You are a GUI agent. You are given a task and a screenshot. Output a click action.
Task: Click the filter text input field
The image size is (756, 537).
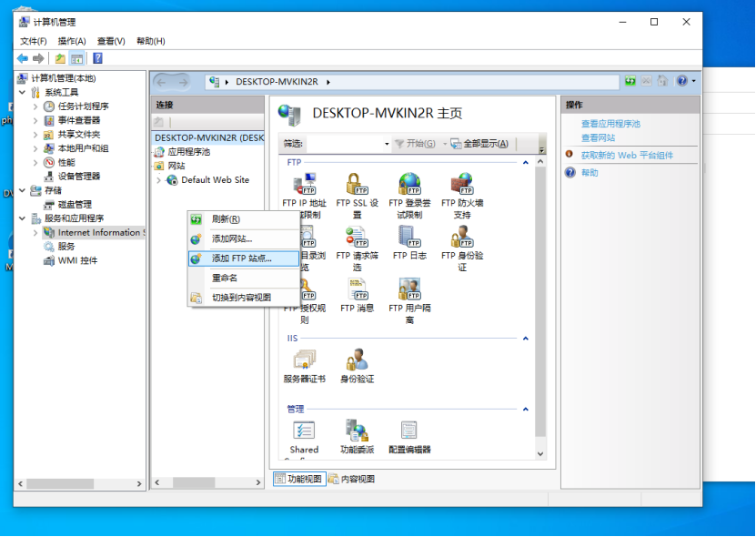click(345, 144)
